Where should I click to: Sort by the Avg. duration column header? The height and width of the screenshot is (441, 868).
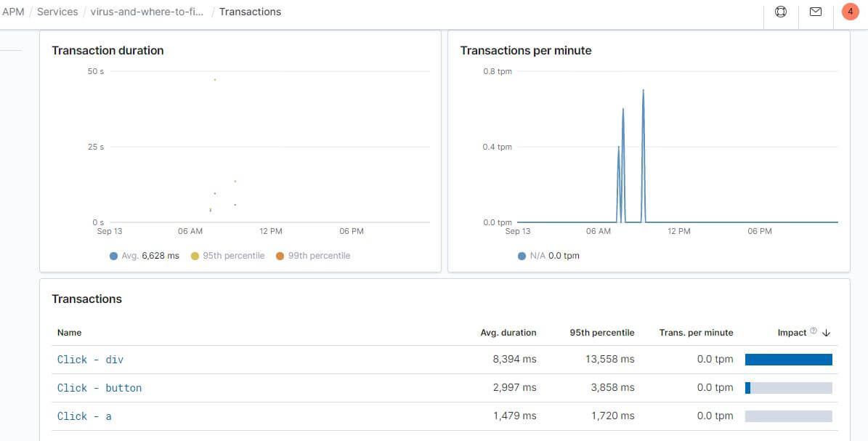[508, 332]
